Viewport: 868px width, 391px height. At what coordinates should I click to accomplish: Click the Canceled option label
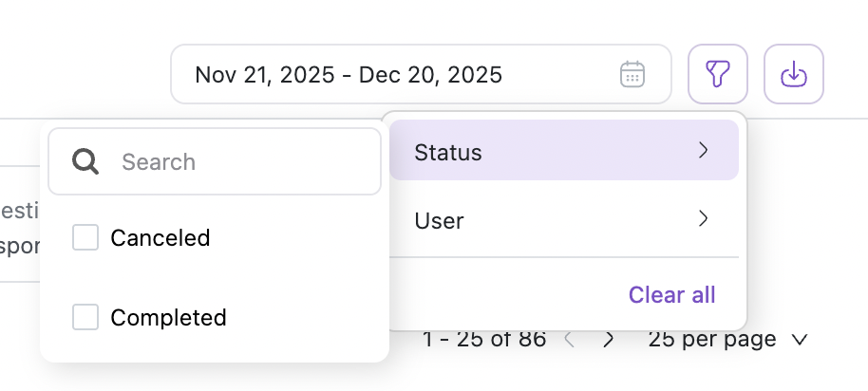coord(160,237)
